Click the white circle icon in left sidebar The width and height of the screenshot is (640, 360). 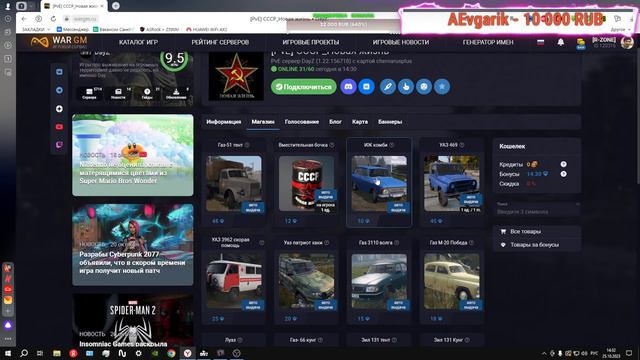tap(59, 109)
